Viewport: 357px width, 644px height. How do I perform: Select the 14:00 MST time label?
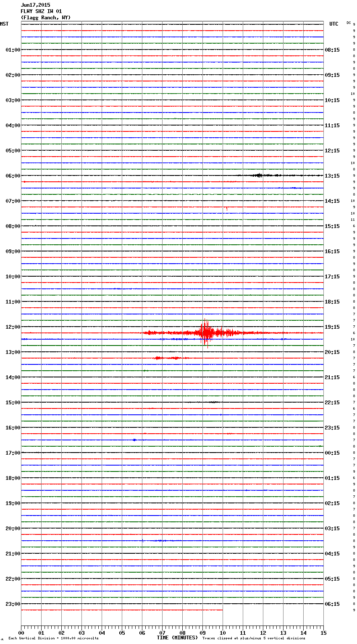(x=13, y=377)
